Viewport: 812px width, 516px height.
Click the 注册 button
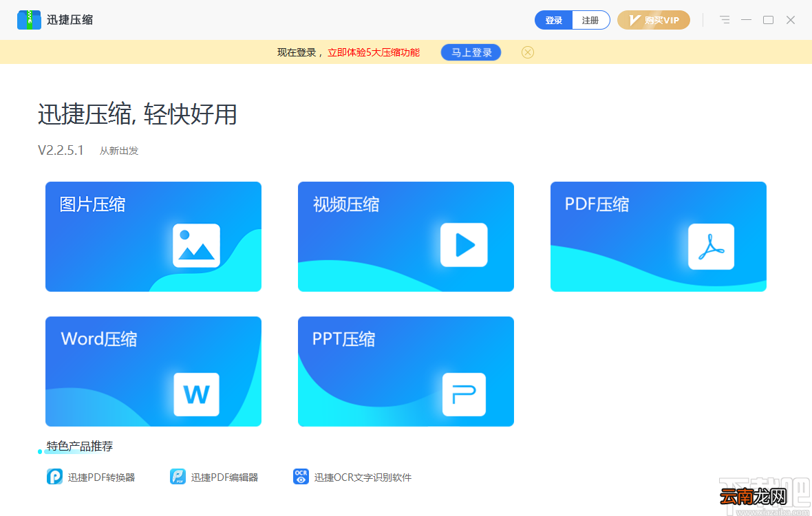click(591, 20)
